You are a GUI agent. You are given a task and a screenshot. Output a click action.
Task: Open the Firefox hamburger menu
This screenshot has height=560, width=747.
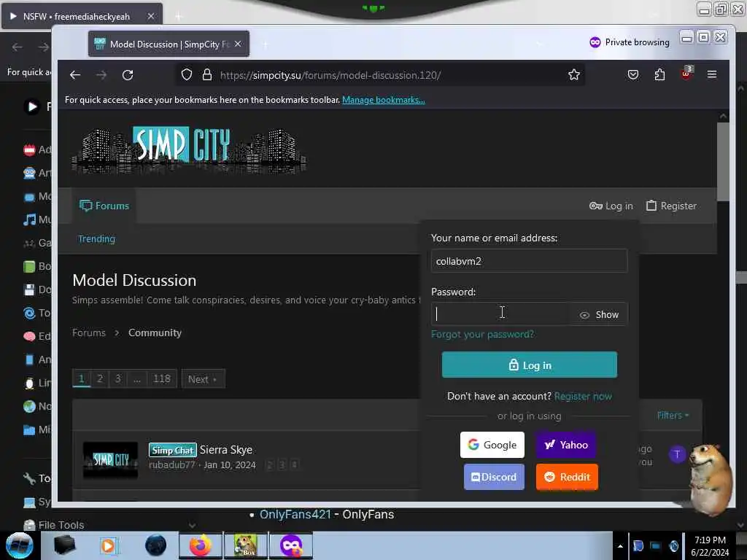point(712,74)
